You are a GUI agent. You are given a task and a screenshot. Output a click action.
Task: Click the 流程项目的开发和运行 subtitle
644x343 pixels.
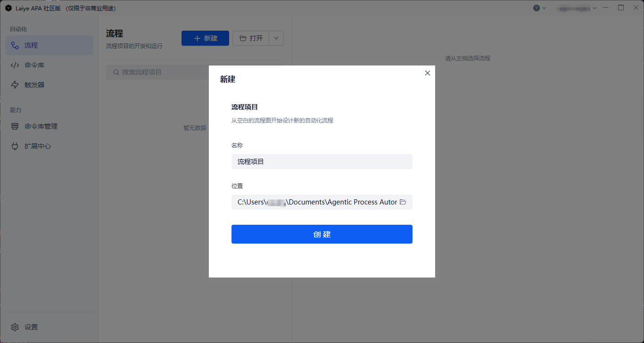coord(134,46)
